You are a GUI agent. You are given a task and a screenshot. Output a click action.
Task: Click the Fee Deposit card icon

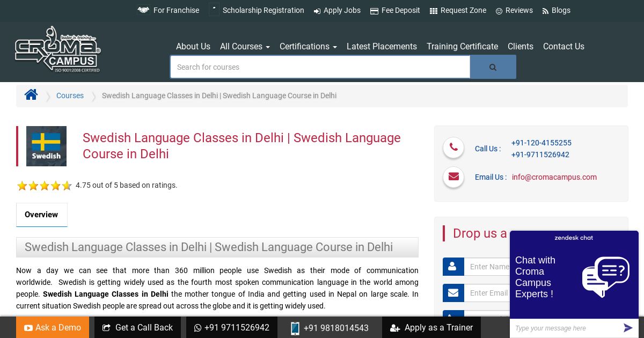(x=374, y=11)
